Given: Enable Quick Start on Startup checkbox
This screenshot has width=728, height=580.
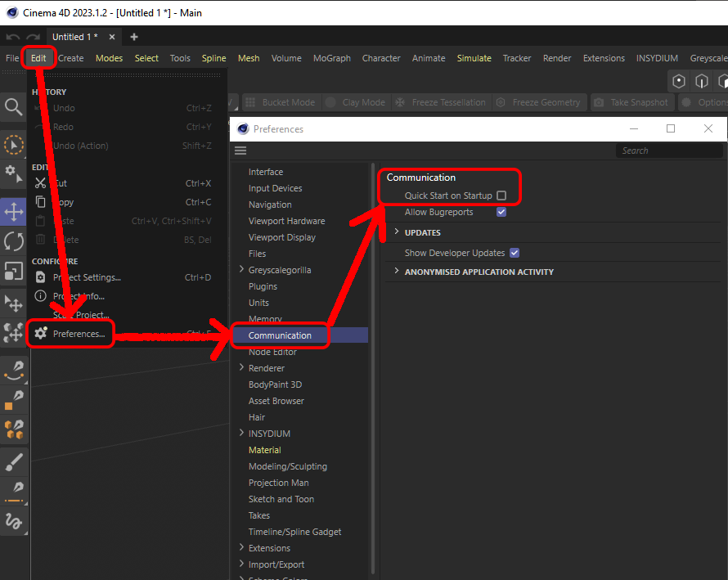Looking at the screenshot, I should click(x=501, y=196).
